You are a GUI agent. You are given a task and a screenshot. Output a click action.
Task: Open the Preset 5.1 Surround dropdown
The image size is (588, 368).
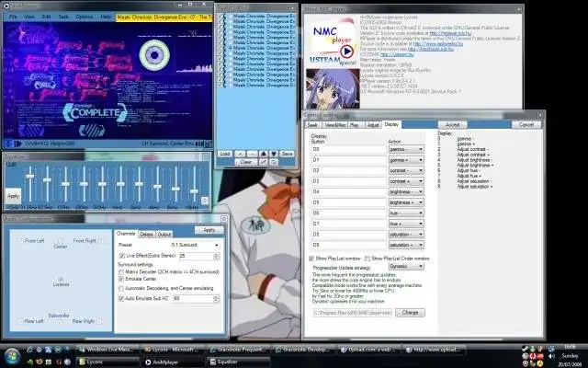tap(195, 245)
